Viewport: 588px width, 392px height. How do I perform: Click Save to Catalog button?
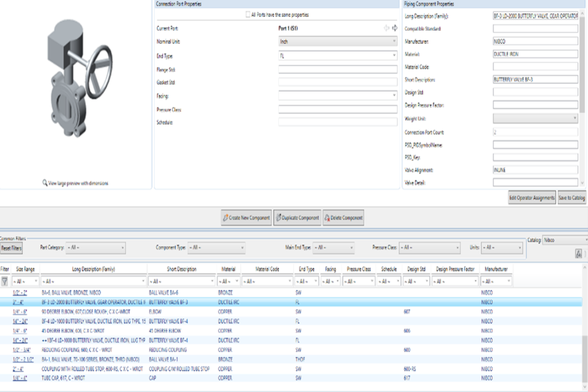pyautogui.click(x=572, y=198)
